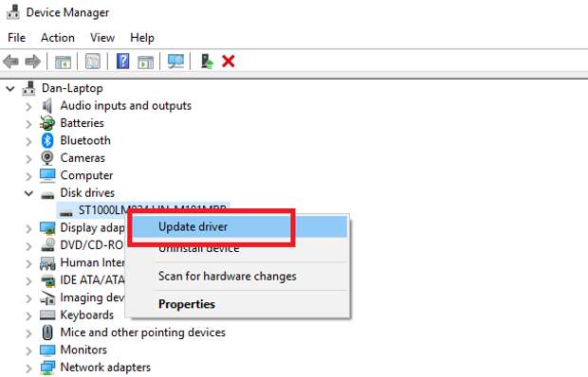Select the Disk drives label
588x377 pixels.
point(87,193)
